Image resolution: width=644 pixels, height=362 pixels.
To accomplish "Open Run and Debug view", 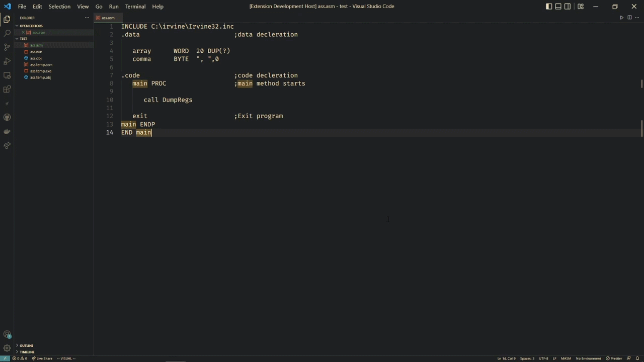I will pos(7,61).
